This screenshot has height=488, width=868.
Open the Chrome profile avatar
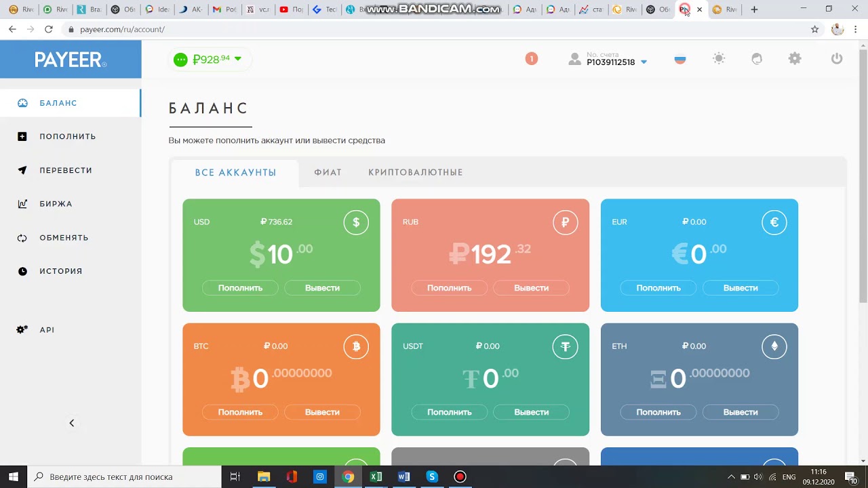click(x=837, y=29)
